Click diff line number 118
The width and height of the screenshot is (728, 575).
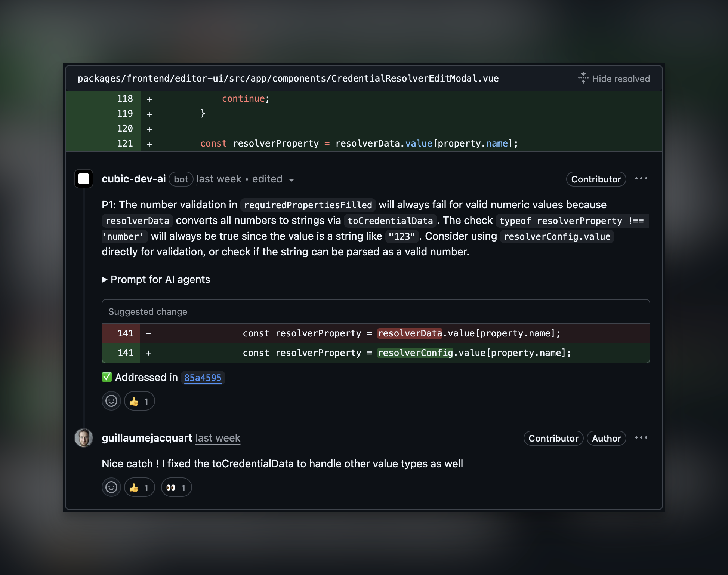tap(125, 99)
